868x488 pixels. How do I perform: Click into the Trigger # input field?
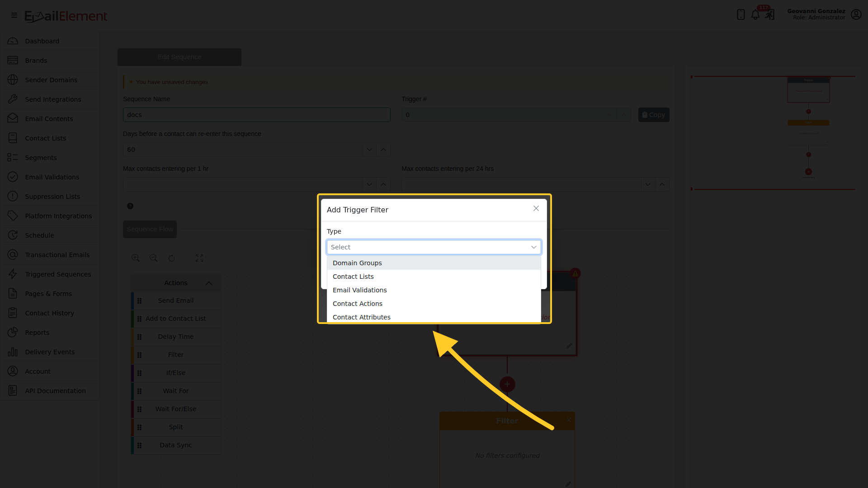click(502, 115)
